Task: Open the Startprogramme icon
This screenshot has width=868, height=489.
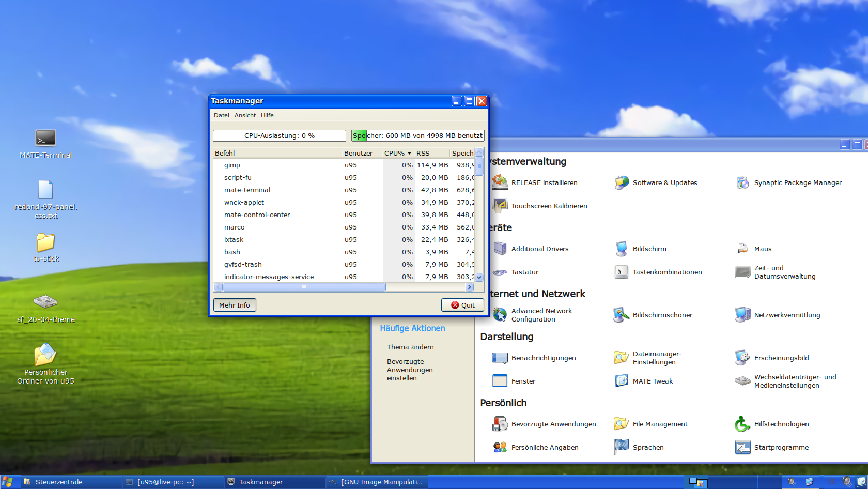Action: 743,447
